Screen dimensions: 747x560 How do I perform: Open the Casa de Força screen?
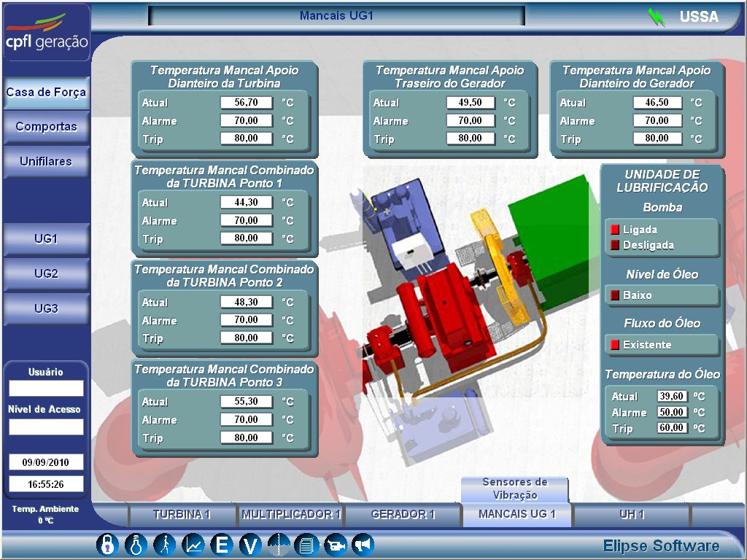[46, 93]
